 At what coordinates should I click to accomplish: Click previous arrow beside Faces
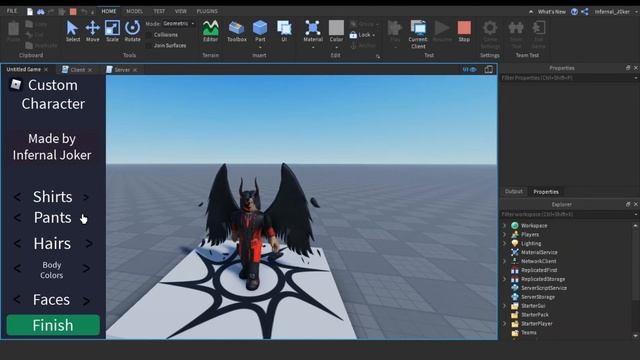click(x=17, y=299)
